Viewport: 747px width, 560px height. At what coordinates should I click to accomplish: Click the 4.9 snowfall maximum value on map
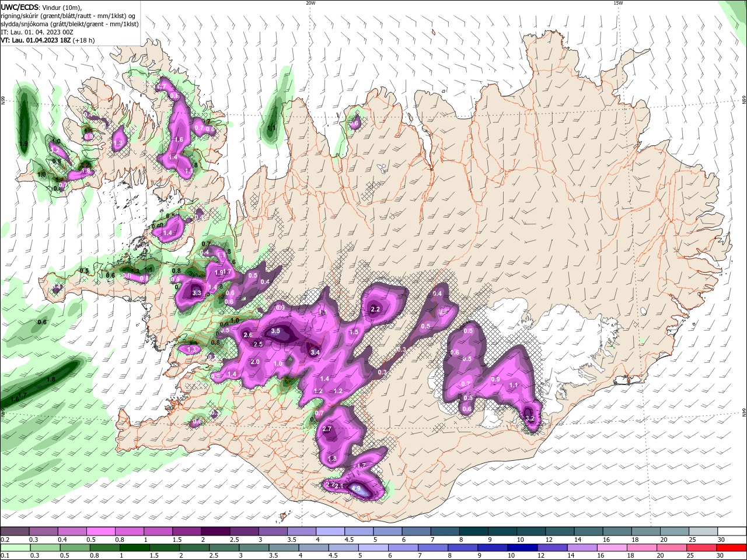(356, 488)
